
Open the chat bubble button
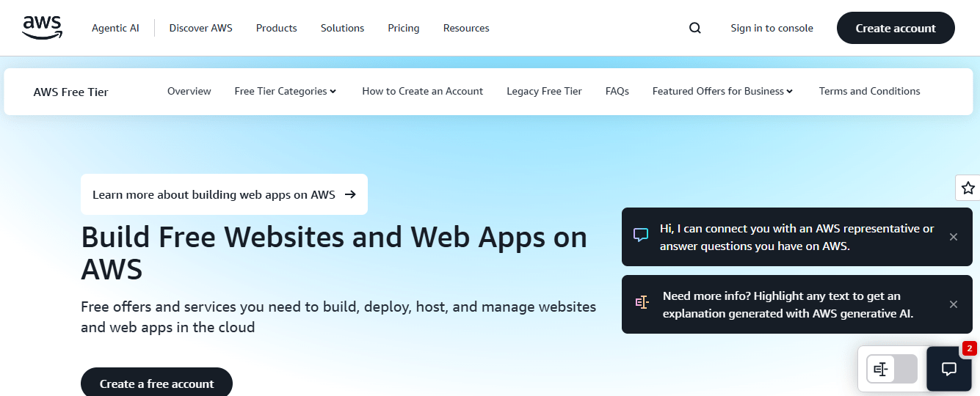[948, 369]
